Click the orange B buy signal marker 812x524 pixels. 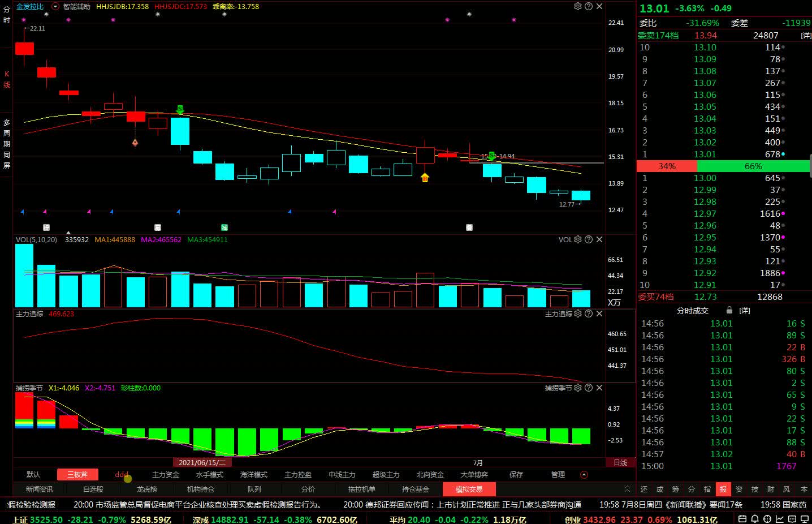(x=425, y=178)
